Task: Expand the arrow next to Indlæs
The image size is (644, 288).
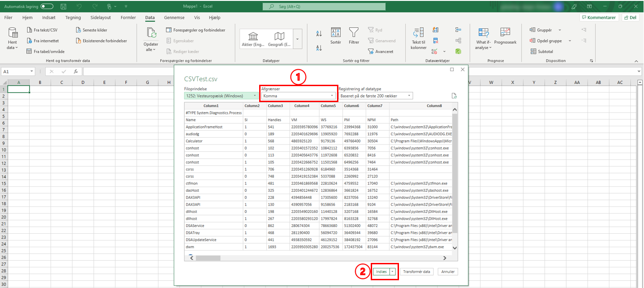Action: point(393,272)
